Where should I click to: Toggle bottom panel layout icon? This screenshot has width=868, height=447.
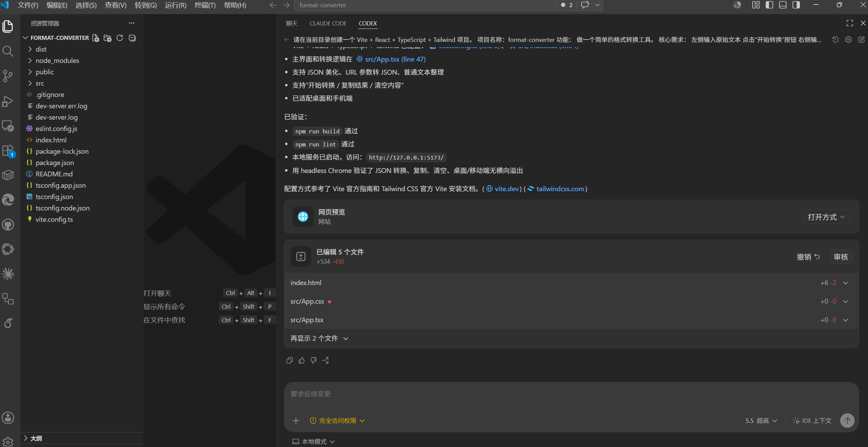pos(783,5)
